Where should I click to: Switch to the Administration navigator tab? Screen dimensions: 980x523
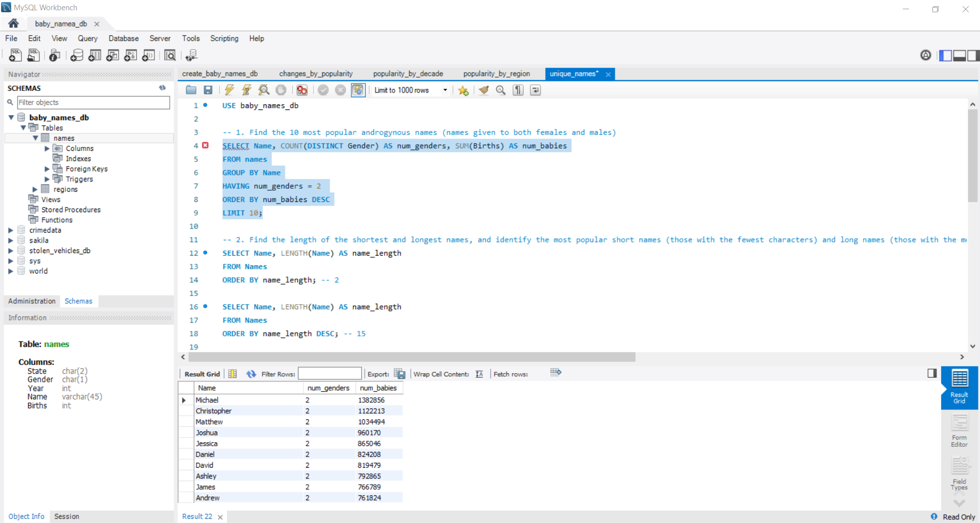pyautogui.click(x=32, y=301)
